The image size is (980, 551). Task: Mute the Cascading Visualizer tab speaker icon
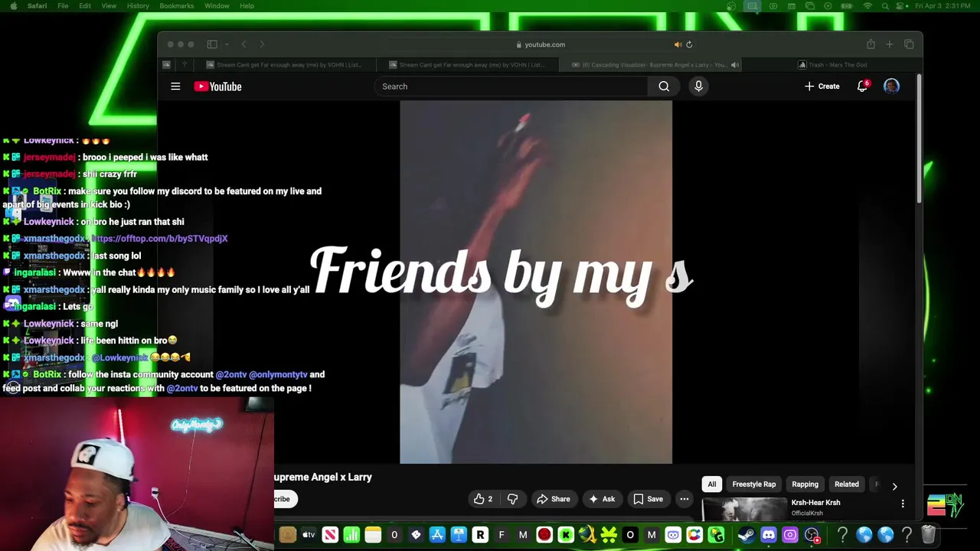click(734, 65)
